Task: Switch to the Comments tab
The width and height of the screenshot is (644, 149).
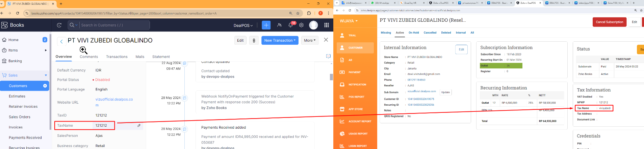Action: (x=89, y=57)
